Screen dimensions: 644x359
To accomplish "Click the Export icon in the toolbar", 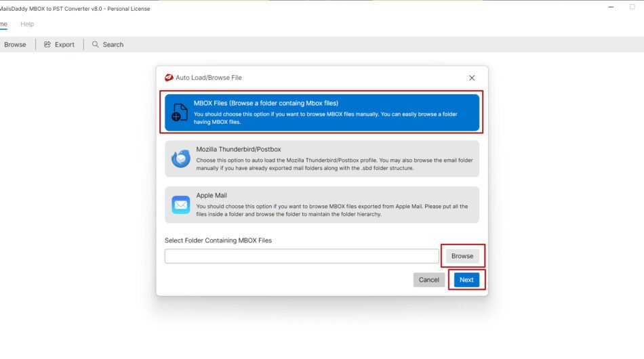I will pos(47,44).
